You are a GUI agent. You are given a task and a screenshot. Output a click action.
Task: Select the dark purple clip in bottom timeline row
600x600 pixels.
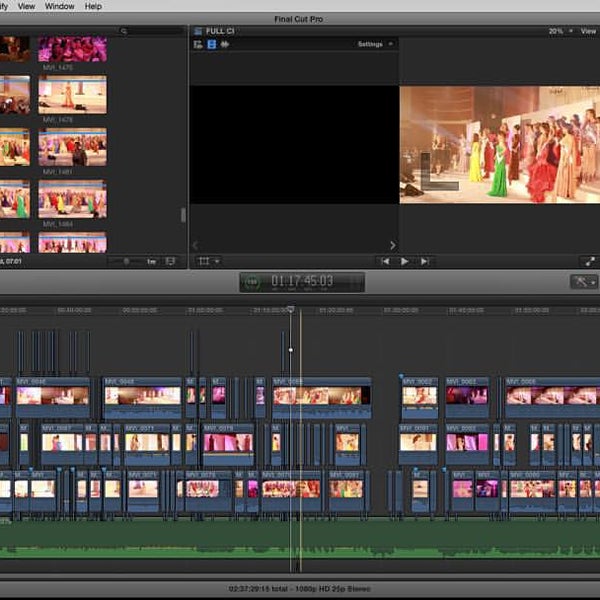487,491
